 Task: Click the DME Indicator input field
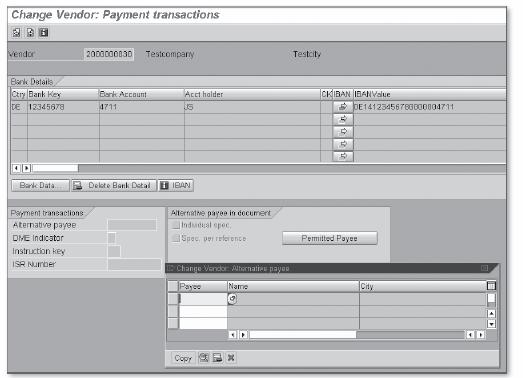coord(112,238)
